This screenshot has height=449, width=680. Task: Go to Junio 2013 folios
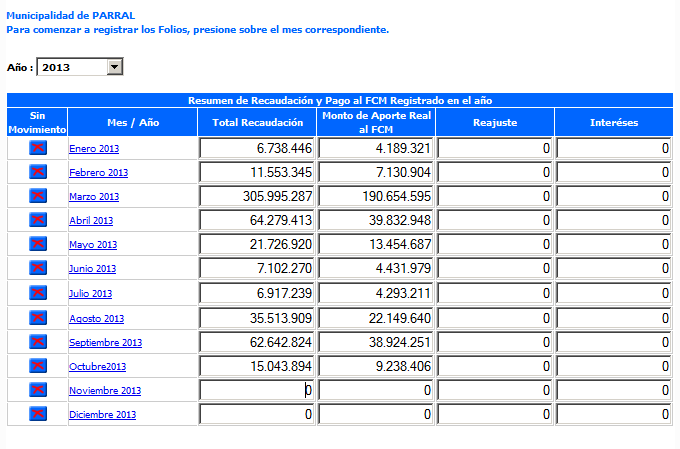[92, 269]
